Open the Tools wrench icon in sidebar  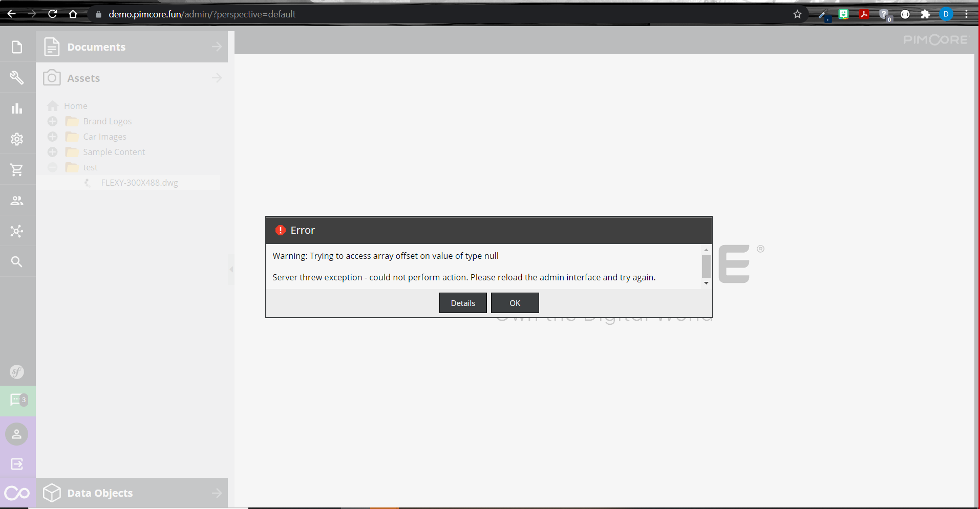pos(17,78)
